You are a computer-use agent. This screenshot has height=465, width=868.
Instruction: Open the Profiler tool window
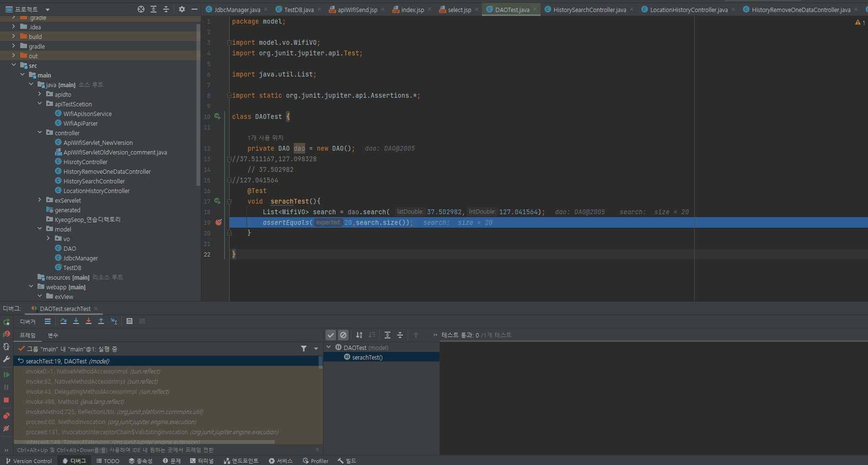point(315,461)
